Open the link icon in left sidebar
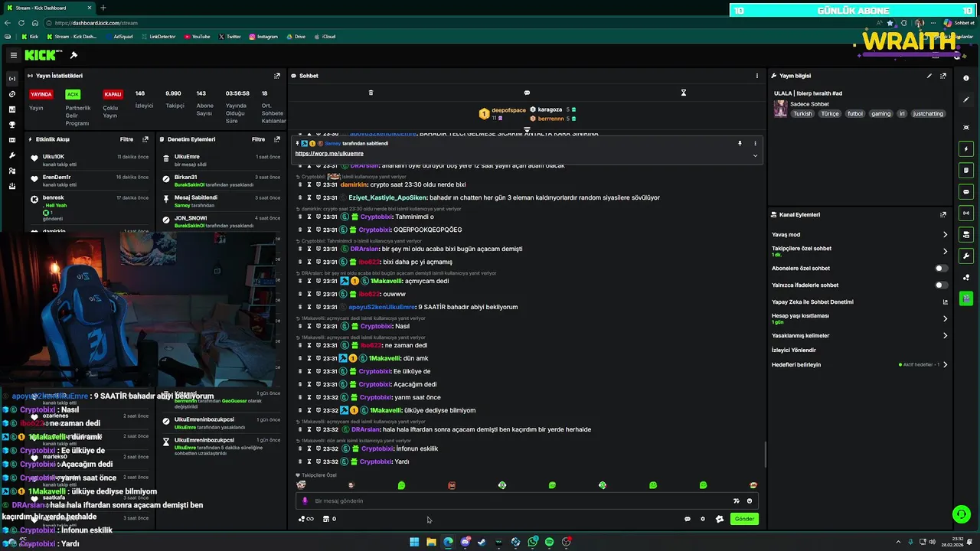The width and height of the screenshot is (980, 551). pos(11,94)
